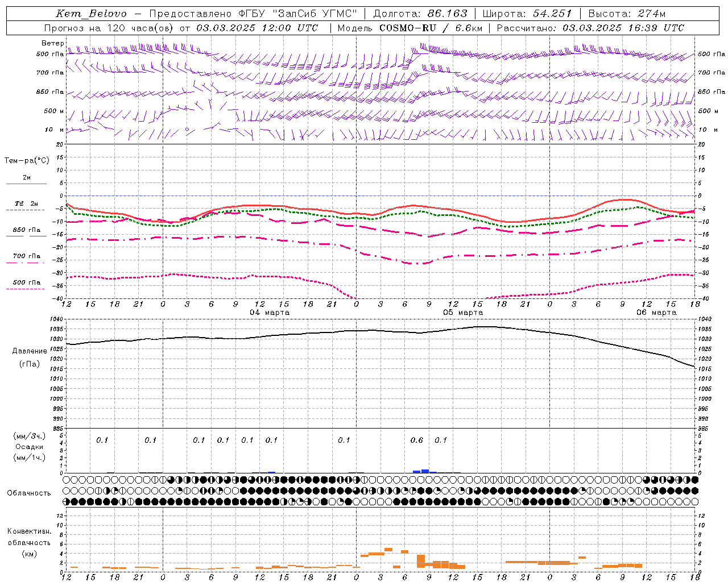
Task: Click the Td 2м legend entry
Action: pyautogui.click(x=26, y=203)
